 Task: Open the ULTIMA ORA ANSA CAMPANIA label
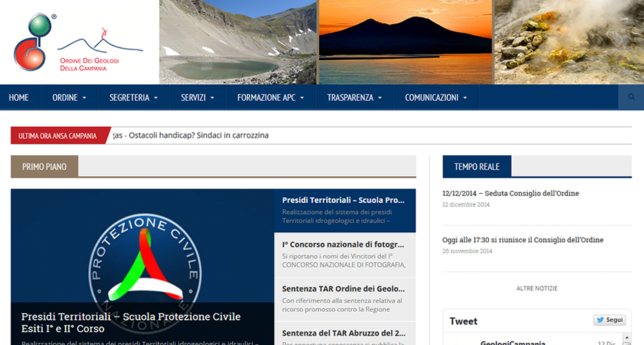click(57, 136)
